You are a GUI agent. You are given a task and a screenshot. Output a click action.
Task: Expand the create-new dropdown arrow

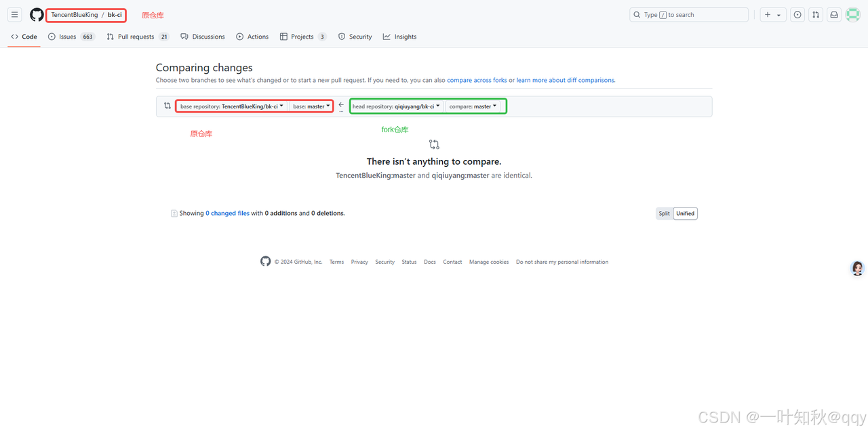pyautogui.click(x=778, y=15)
